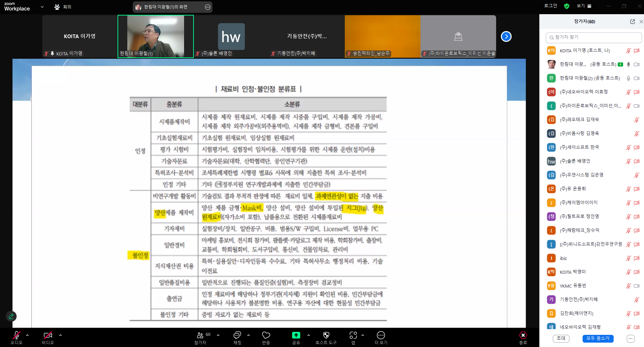Click 로그인 sign-in link
Image resolution: width=644 pixels, height=347 pixels.
pos(550,6)
